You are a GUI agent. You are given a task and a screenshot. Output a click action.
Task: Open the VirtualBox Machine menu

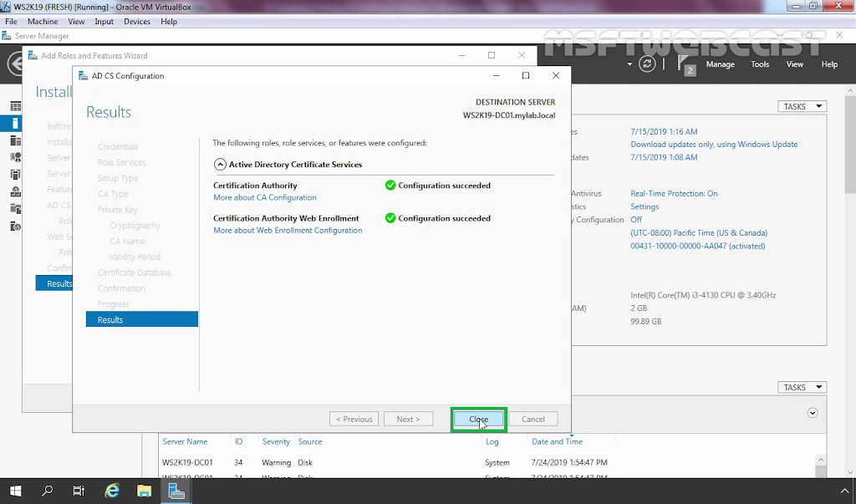pyautogui.click(x=43, y=21)
